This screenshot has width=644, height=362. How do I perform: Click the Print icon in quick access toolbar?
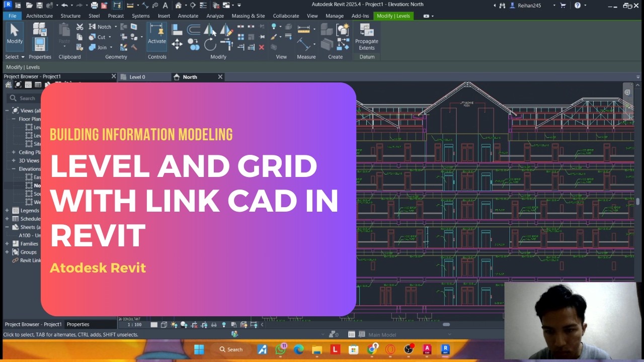point(95,5)
